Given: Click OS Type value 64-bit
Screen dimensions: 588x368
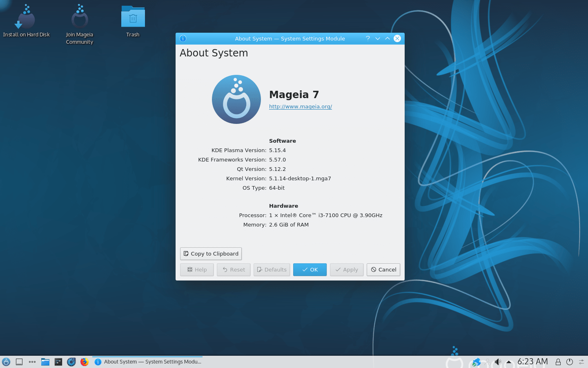Looking at the screenshot, I should tap(277, 188).
